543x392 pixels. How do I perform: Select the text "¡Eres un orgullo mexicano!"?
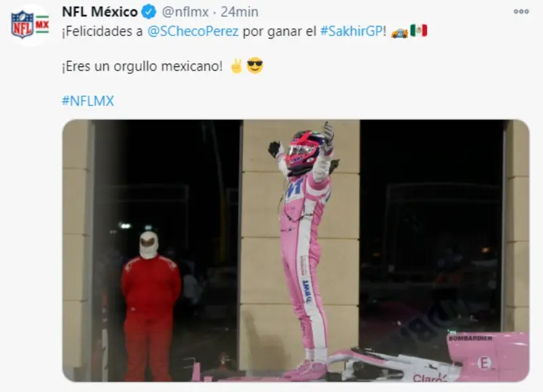click(143, 66)
